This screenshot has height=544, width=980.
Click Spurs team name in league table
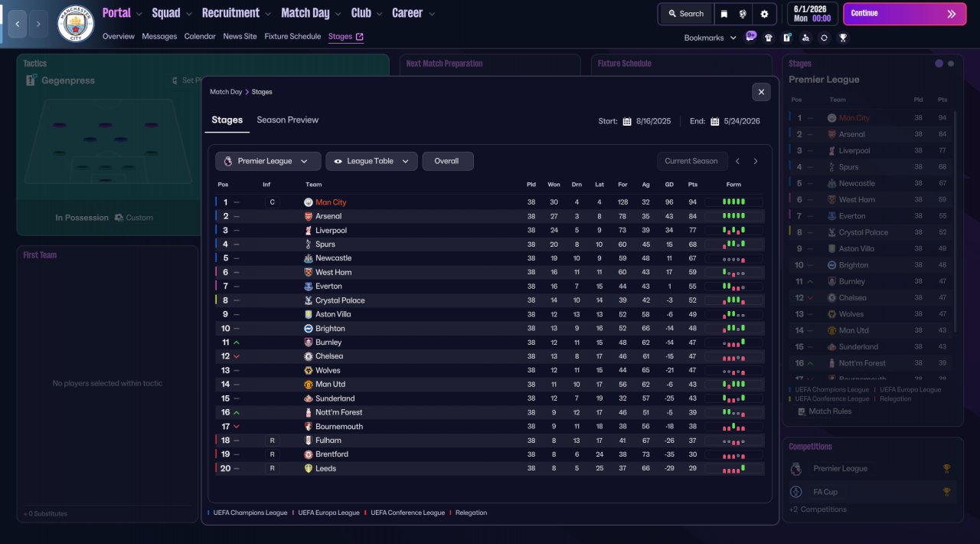click(x=325, y=244)
